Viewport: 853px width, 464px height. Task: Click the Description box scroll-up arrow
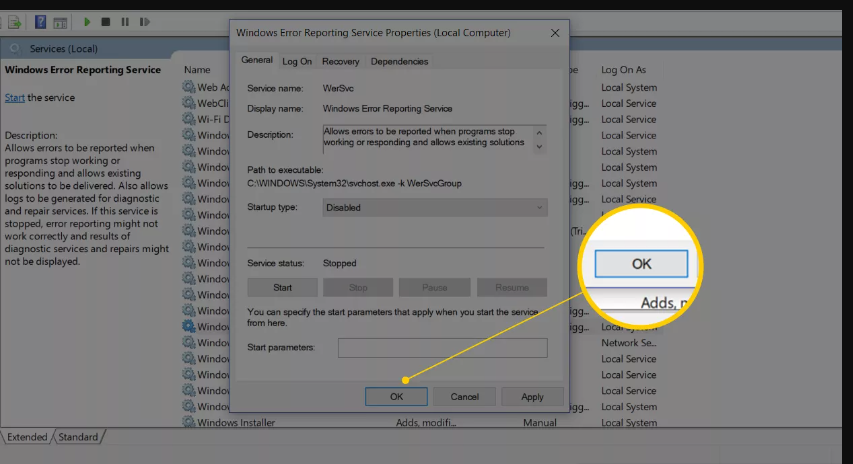pos(539,133)
